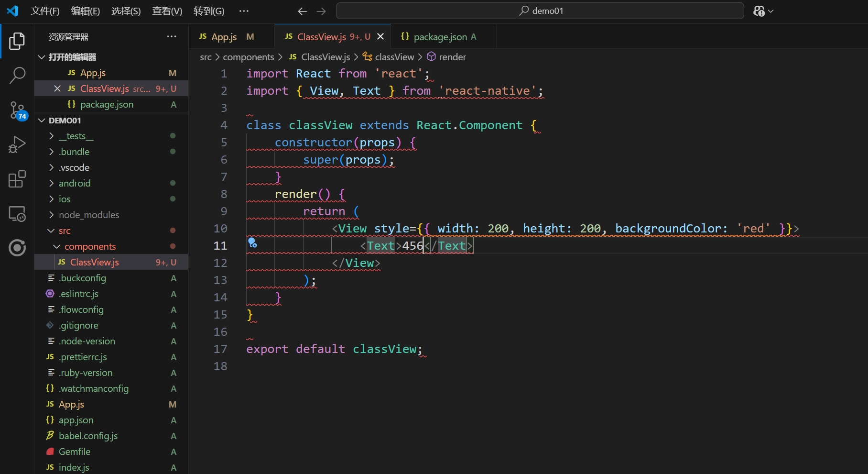Open the Search view icon
The height and width of the screenshot is (474, 868).
pyautogui.click(x=17, y=76)
